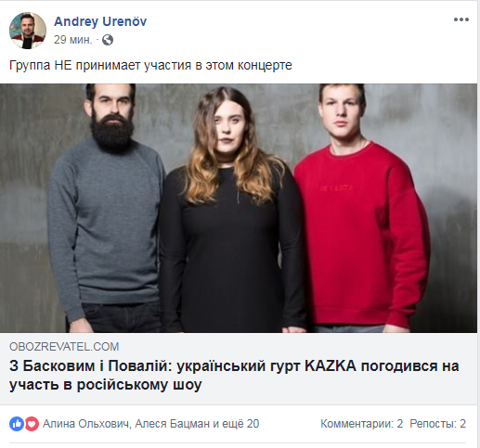Open 'Репосты: 2' shares count
The height and width of the screenshot is (448, 480).
[438, 424]
